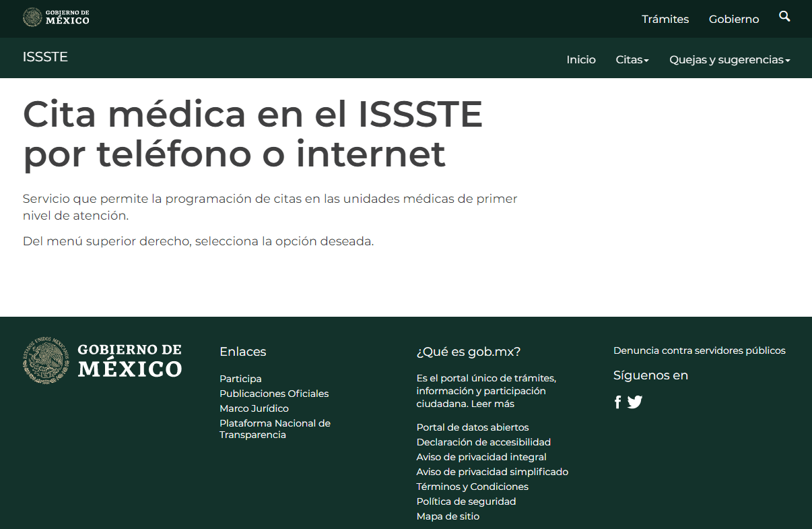Open Política de seguridad link
Viewport: 812px width, 529px height.
466,501
